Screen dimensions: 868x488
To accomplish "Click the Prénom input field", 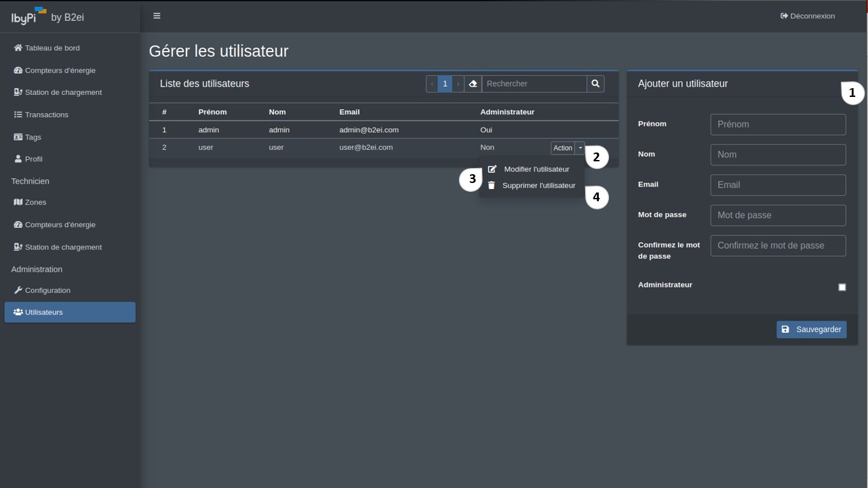I will pyautogui.click(x=778, y=124).
